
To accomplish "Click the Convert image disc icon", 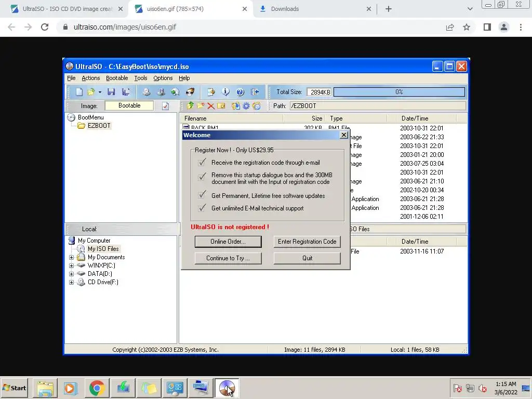I will [176, 92].
